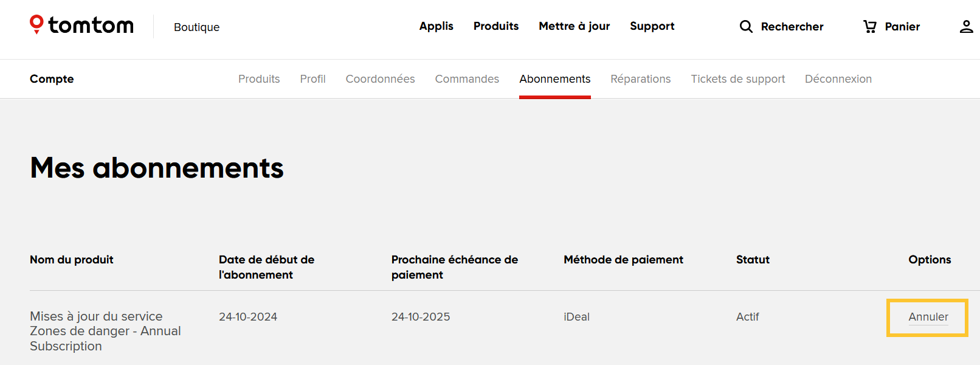The height and width of the screenshot is (365, 980).
Task: Select Mettre à jour in navigation
Action: [x=574, y=26]
